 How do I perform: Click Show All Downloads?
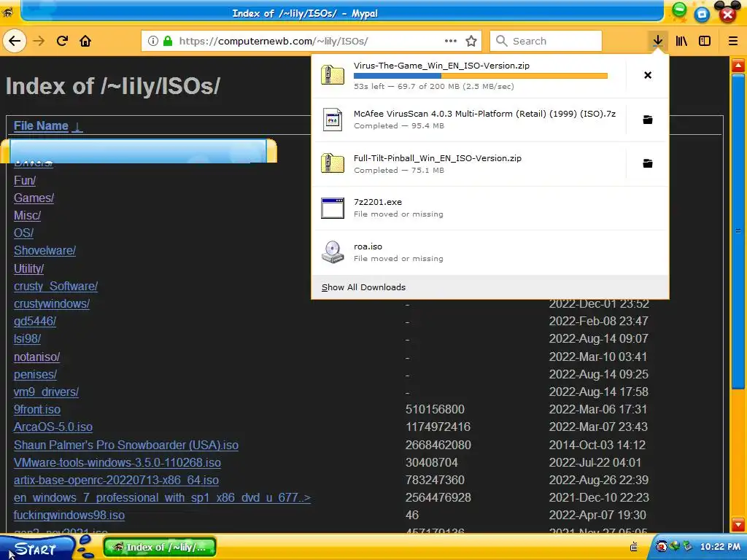click(363, 287)
